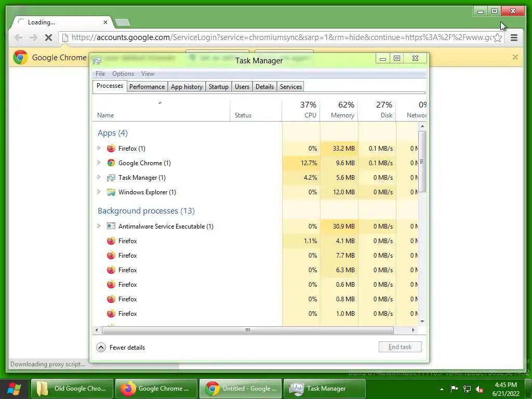Image resolution: width=532 pixels, height=399 pixels.
Task: Click the End task button
Action: [400, 347]
